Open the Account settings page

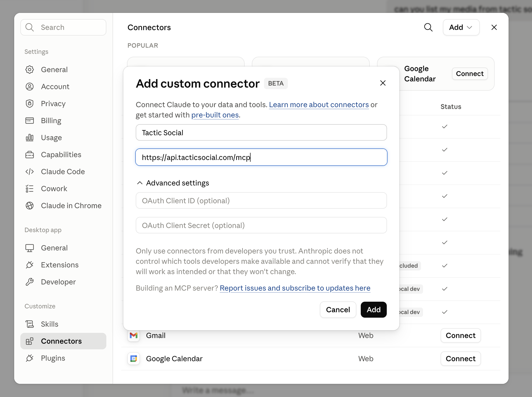[x=63, y=87]
